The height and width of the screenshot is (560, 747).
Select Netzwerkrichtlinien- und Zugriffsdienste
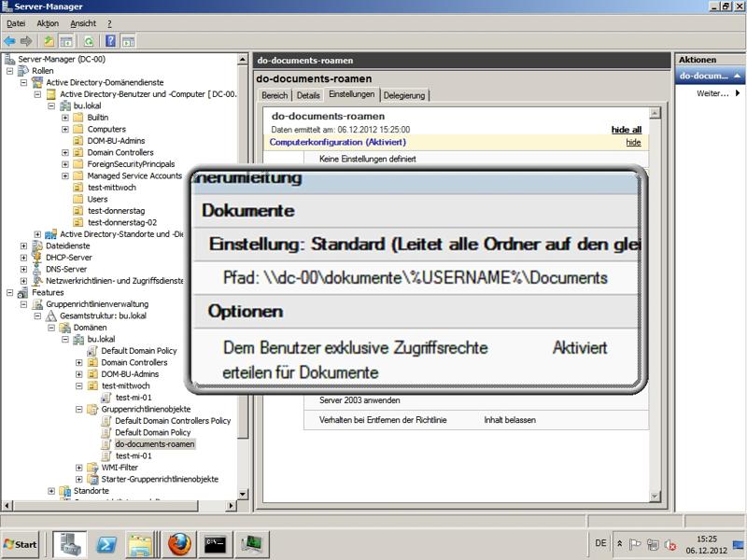[114, 281]
